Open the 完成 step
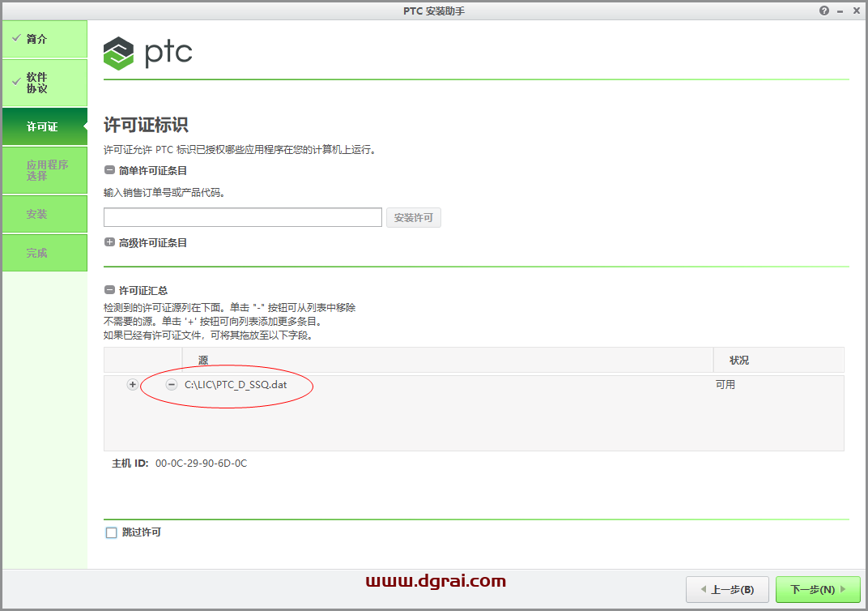 coord(45,253)
